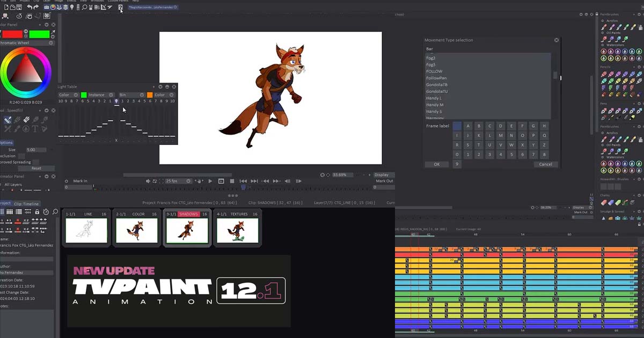Screen dimensions: 644x338
Task: Switch to the Project tab
Action: (5, 203)
